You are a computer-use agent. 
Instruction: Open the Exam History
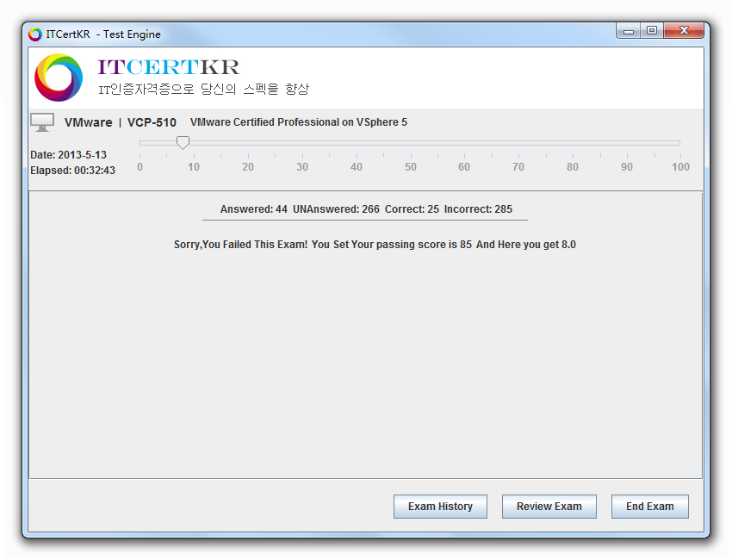(440, 507)
